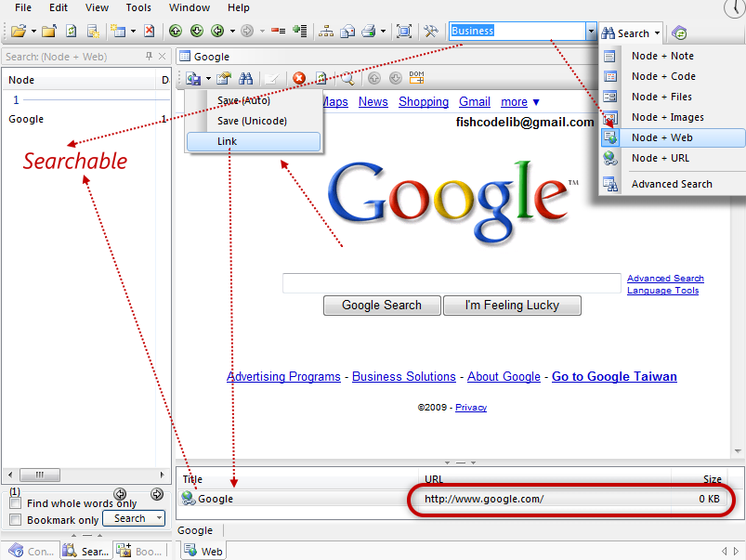Click the printer icon in main toolbar

[369, 32]
